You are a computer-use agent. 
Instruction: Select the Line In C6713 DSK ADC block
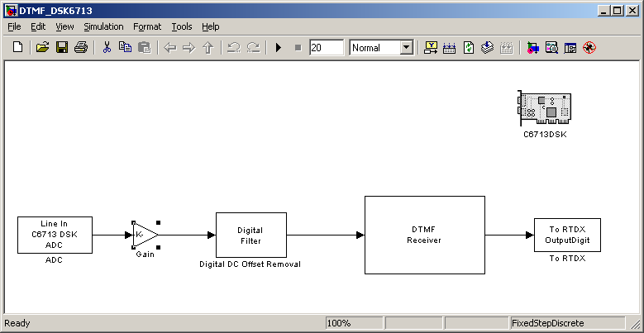click(55, 235)
